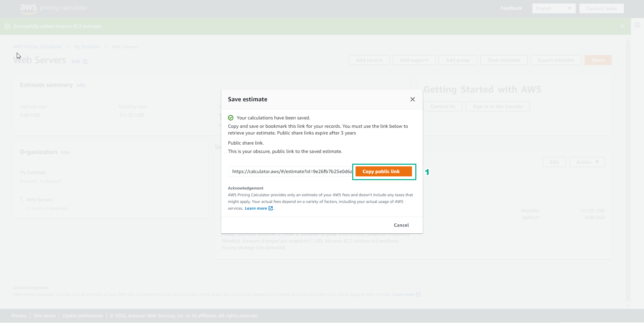Click the Edit link next to Web Servers title
644x323 pixels.
click(76, 61)
